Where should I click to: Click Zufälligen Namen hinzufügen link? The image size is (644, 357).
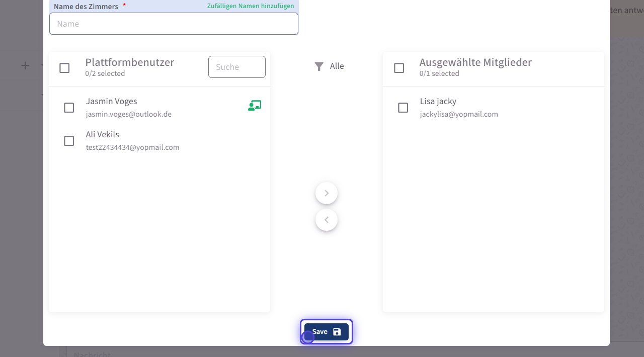point(251,6)
